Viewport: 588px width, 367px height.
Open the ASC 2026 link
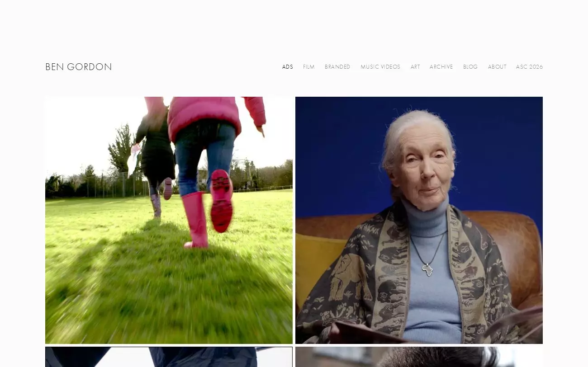(x=529, y=67)
